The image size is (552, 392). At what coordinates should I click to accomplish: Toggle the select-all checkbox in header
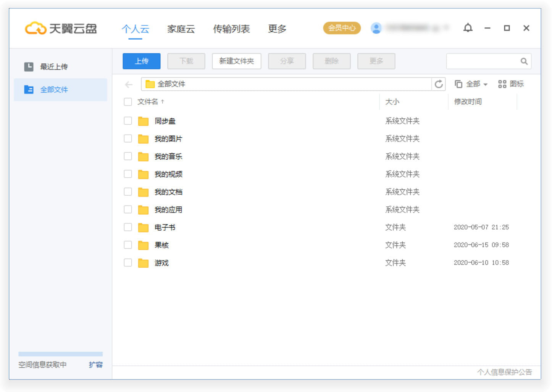128,102
